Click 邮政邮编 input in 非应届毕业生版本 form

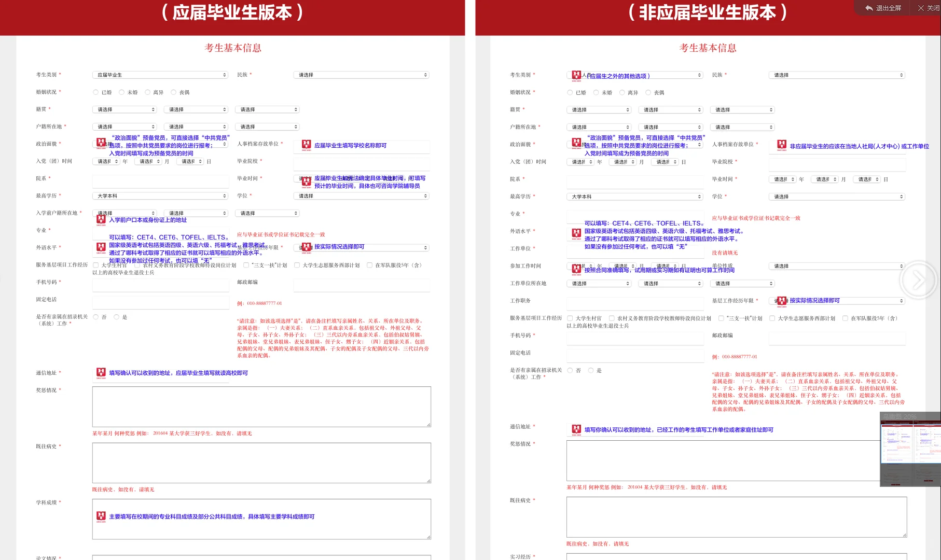pyautogui.click(x=837, y=338)
